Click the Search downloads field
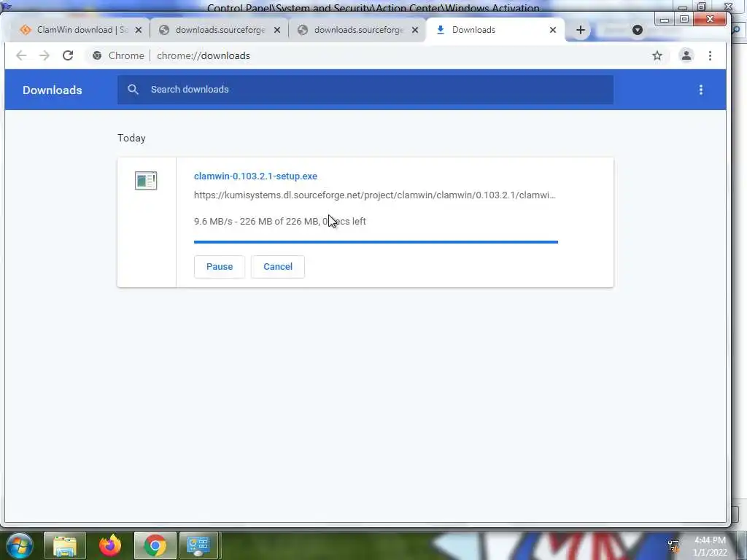 click(x=365, y=90)
